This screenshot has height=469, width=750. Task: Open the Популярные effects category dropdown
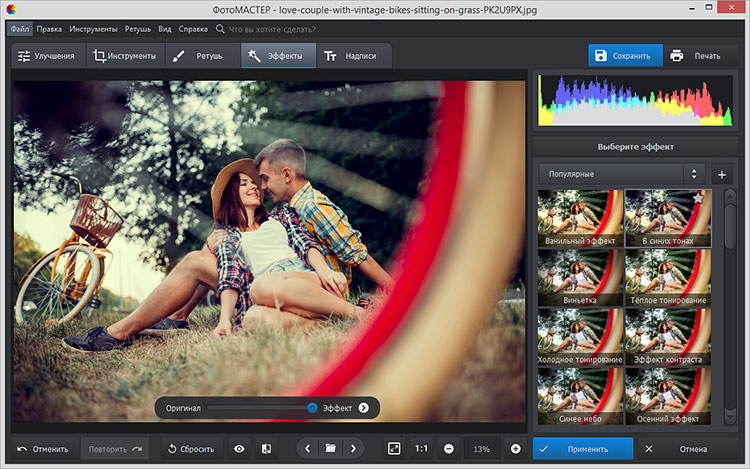coord(621,174)
